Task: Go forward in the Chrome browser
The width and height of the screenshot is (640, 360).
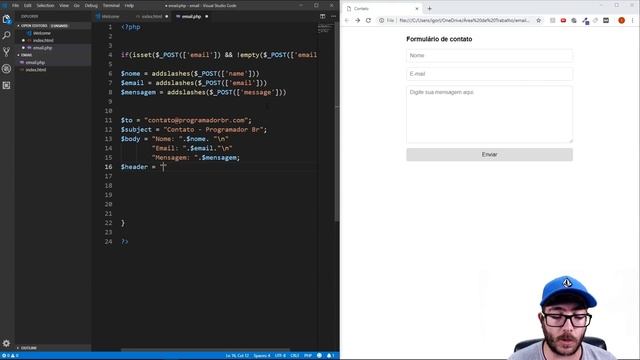Action: pyautogui.click(x=358, y=20)
